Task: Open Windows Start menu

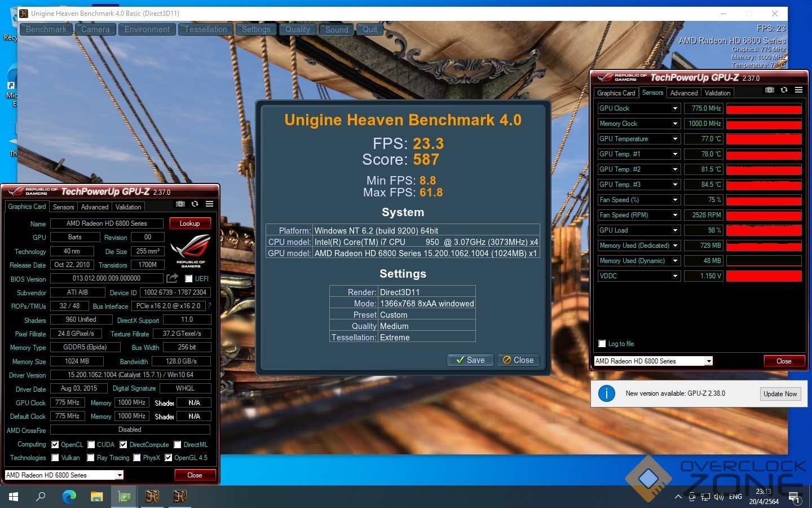Action: pos(14,497)
